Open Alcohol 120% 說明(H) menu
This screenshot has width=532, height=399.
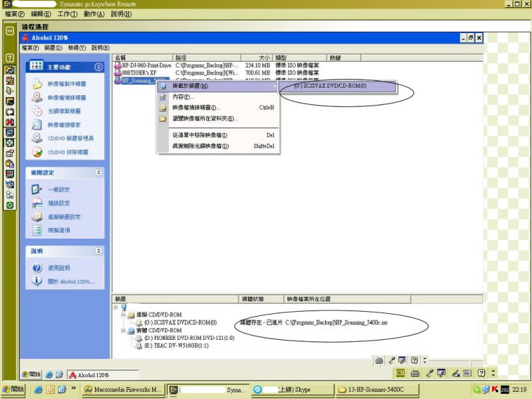click(100, 48)
